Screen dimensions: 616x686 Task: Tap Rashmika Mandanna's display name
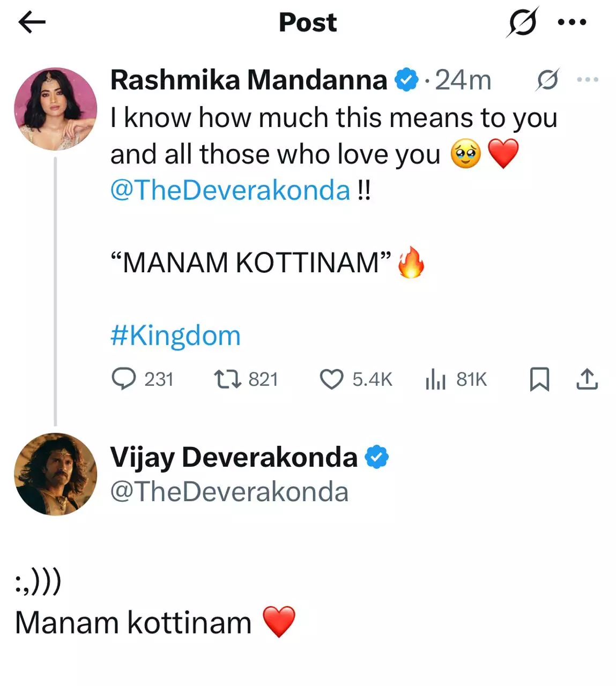pyautogui.click(x=248, y=80)
